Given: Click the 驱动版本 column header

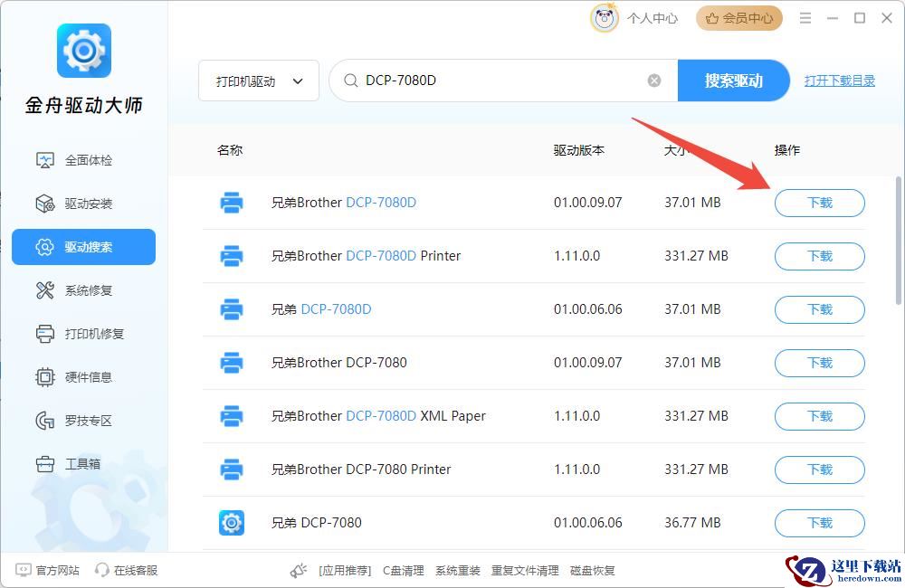Looking at the screenshot, I should tap(579, 150).
